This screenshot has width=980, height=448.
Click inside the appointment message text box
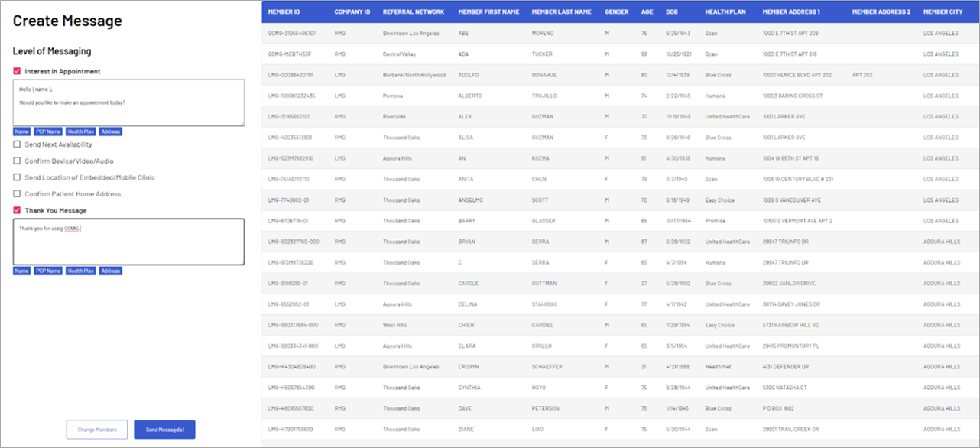point(128,102)
